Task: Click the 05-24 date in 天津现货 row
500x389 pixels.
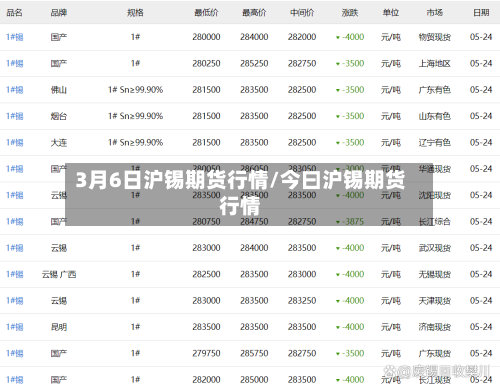Action: [x=481, y=301]
